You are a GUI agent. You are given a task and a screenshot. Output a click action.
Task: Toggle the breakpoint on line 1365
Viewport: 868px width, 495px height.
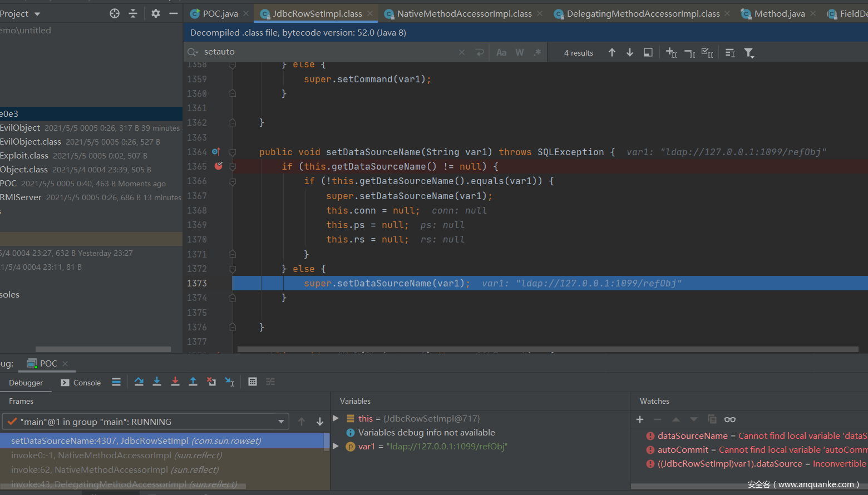pos(218,166)
